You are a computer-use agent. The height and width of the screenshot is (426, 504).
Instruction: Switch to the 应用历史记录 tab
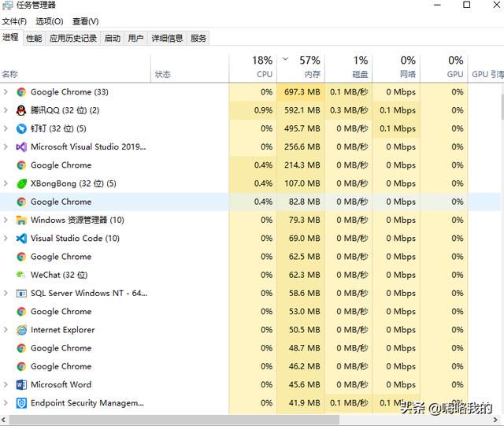coord(73,39)
